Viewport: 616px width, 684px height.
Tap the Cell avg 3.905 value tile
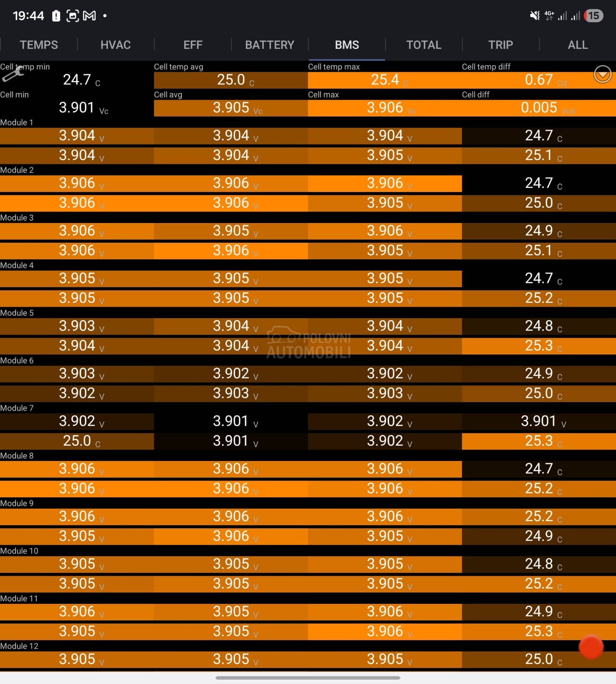point(231,108)
